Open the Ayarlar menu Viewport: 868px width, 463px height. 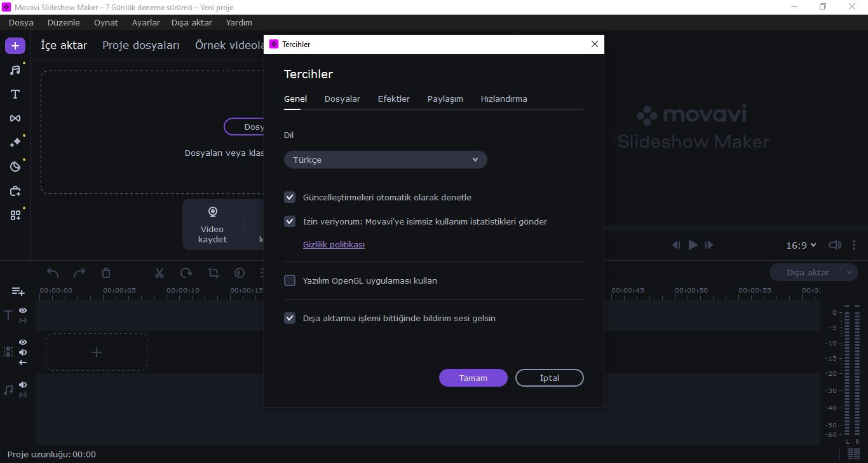click(x=146, y=22)
